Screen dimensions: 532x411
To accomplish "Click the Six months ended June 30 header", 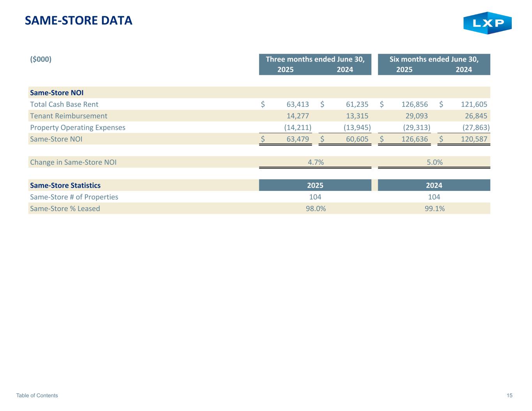I will (x=434, y=59).
